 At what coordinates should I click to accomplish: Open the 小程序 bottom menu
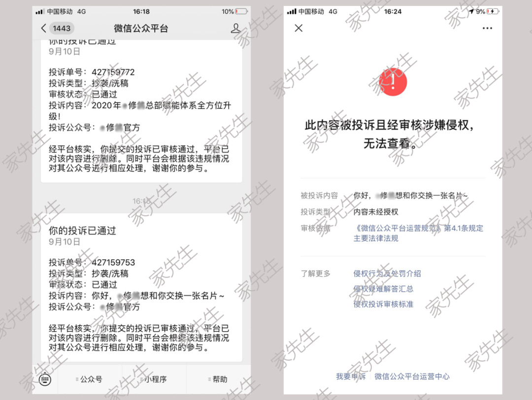(154, 379)
